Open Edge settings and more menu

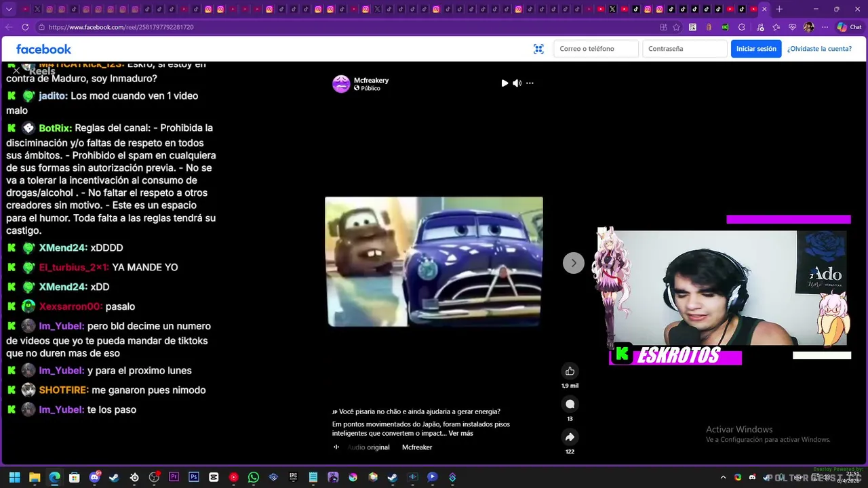pos(825,27)
